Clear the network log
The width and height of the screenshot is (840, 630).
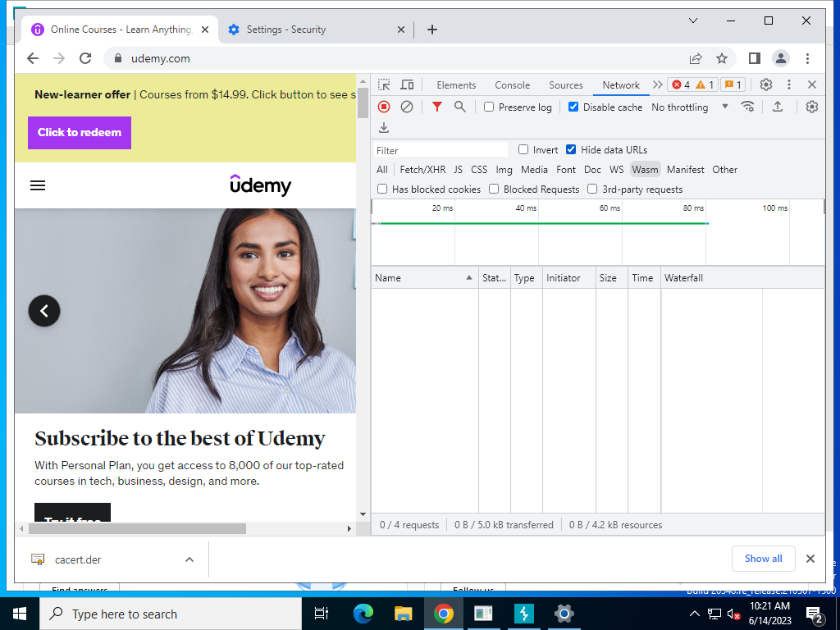(407, 107)
